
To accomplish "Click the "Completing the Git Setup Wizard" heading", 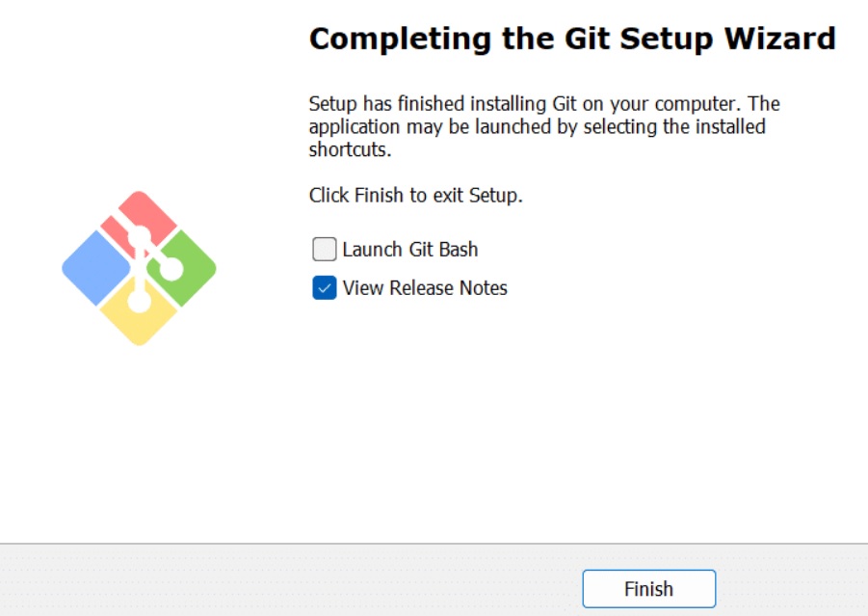I will (x=571, y=39).
